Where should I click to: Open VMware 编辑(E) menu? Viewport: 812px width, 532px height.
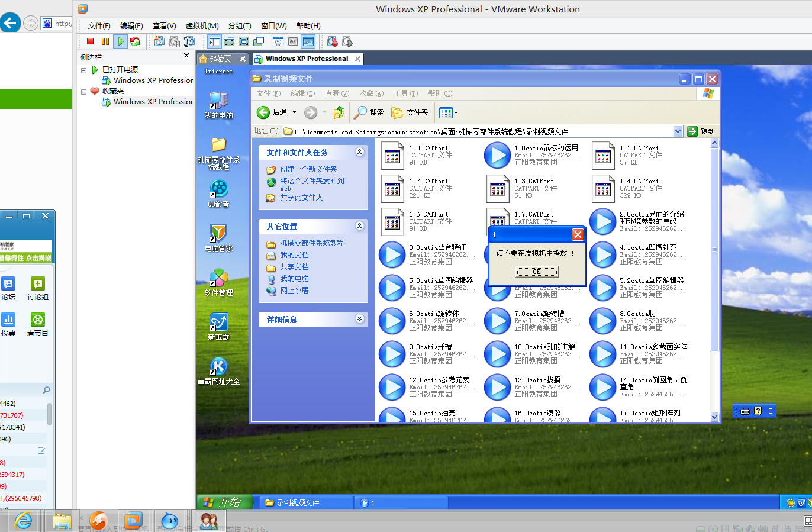131,26
